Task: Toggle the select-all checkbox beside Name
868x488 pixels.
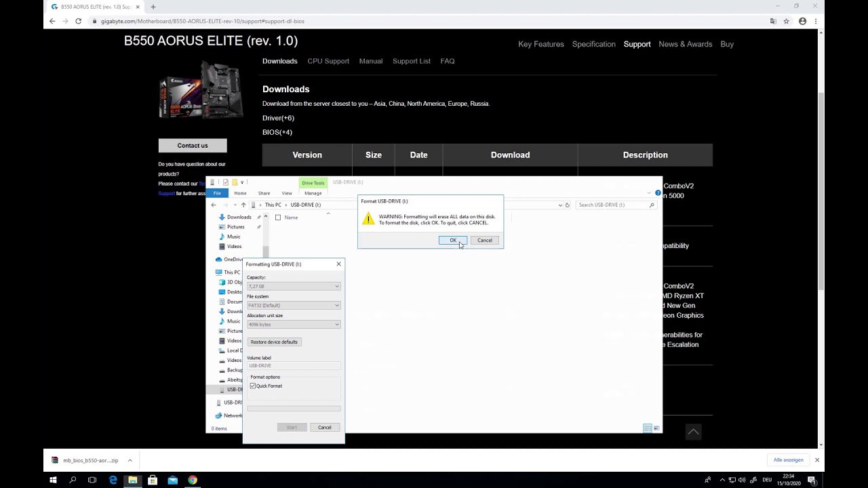Action: click(278, 218)
